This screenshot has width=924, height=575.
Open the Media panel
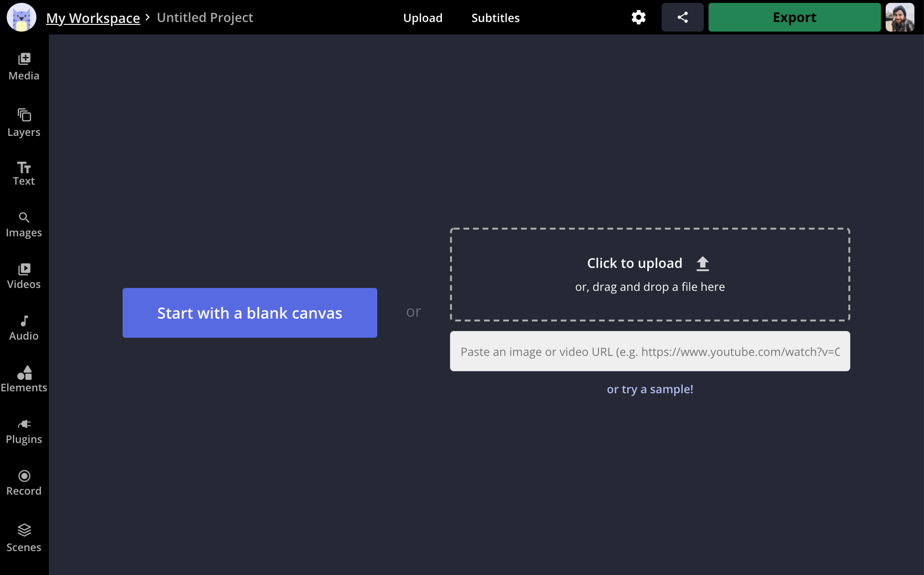[23, 66]
